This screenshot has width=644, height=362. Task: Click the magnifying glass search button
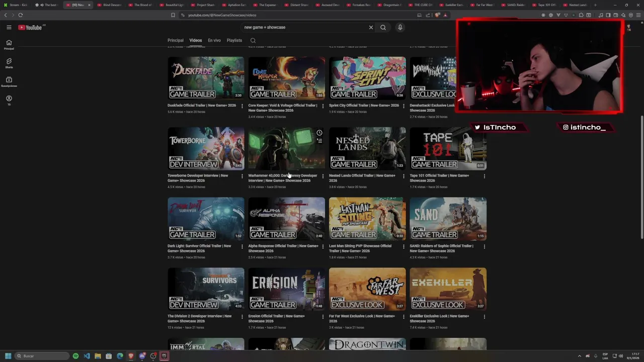(383, 27)
